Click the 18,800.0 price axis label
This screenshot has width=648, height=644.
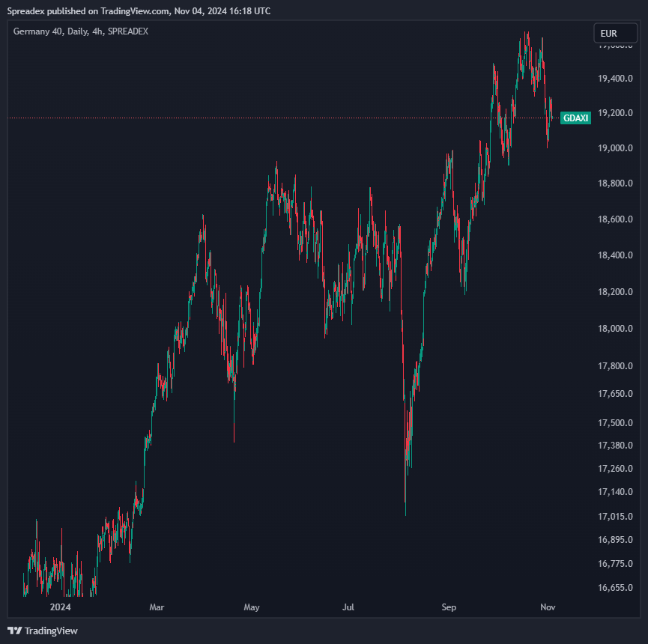(615, 183)
